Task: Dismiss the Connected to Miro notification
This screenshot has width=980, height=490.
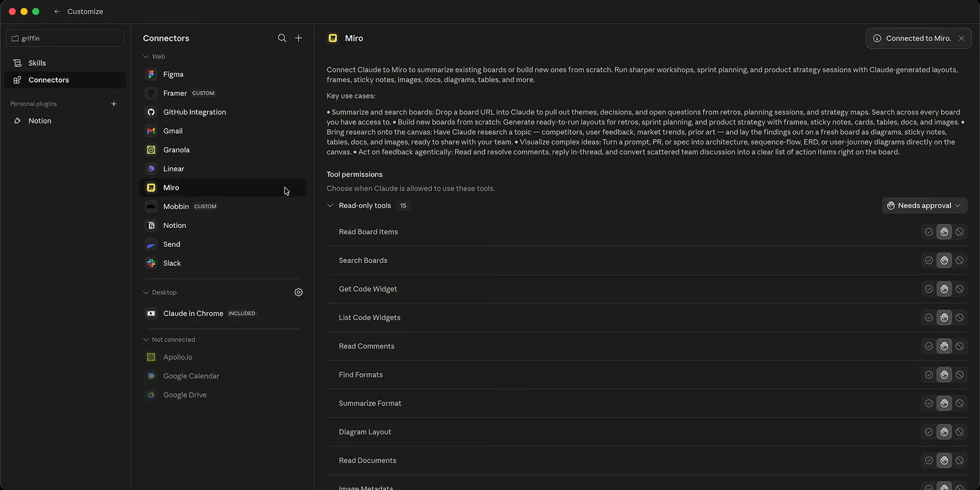Action: point(962,38)
